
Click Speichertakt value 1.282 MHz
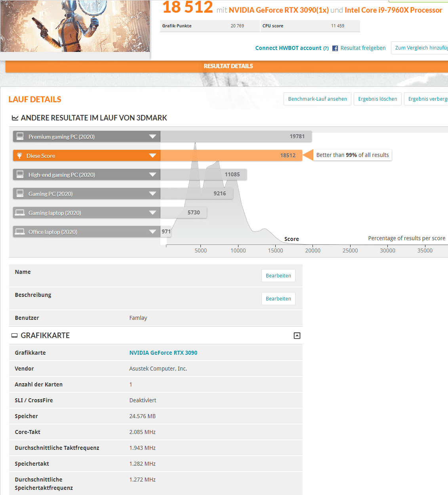point(143,464)
